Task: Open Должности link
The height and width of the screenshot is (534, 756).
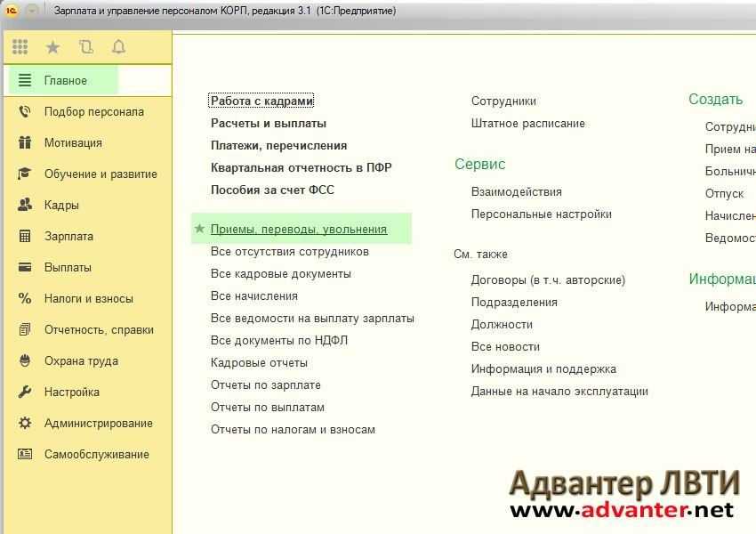Action: click(502, 324)
